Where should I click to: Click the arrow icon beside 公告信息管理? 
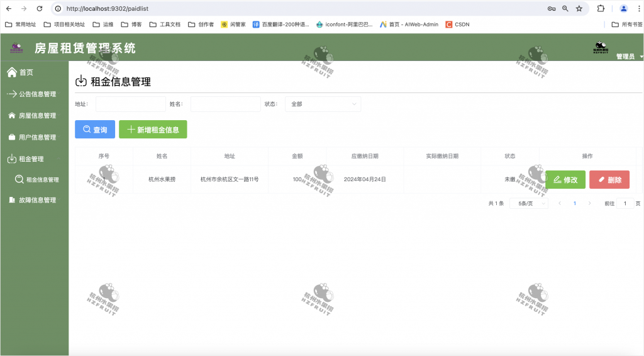point(12,94)
